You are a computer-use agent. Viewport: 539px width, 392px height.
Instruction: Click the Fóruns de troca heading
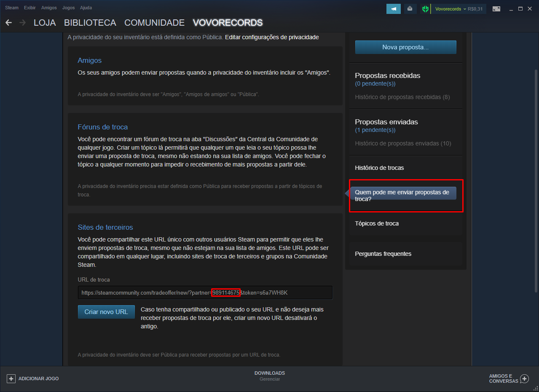tap(103, 127)
